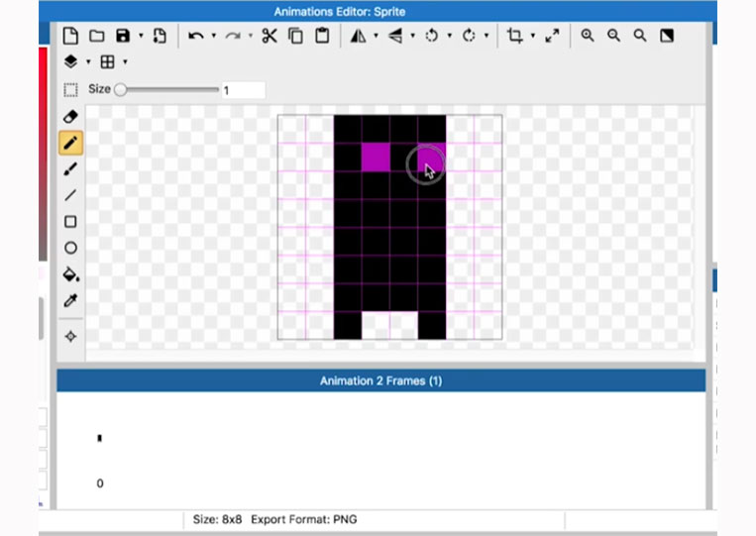Click the frame number '0' label
Screen dimensions: 756x536
coord(100,483)
